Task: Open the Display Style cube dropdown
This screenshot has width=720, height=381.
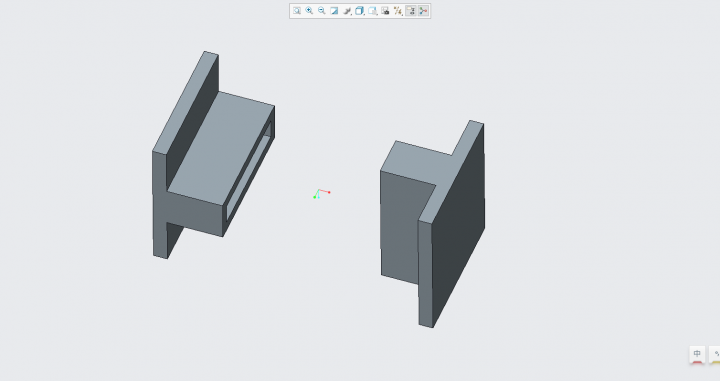Action: (360, 11)
